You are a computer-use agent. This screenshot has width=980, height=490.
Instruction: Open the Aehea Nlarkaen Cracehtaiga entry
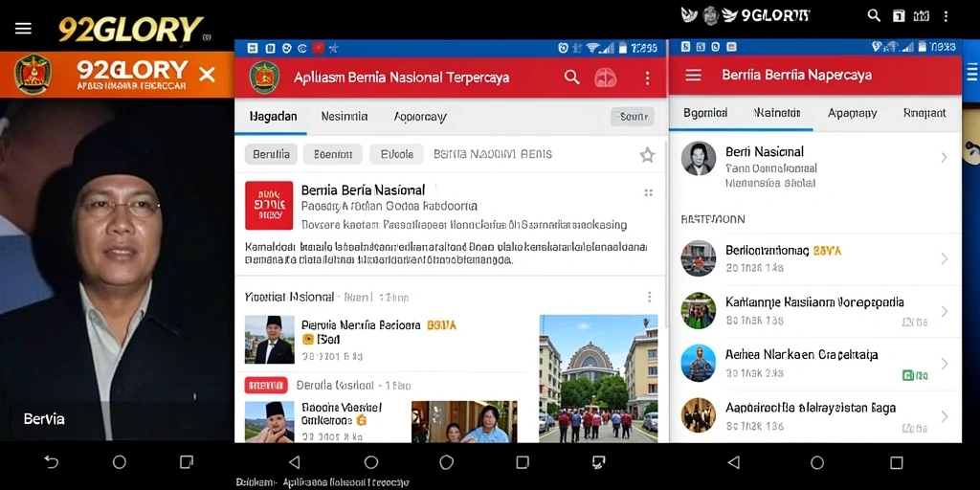click(x=815, y=364)
